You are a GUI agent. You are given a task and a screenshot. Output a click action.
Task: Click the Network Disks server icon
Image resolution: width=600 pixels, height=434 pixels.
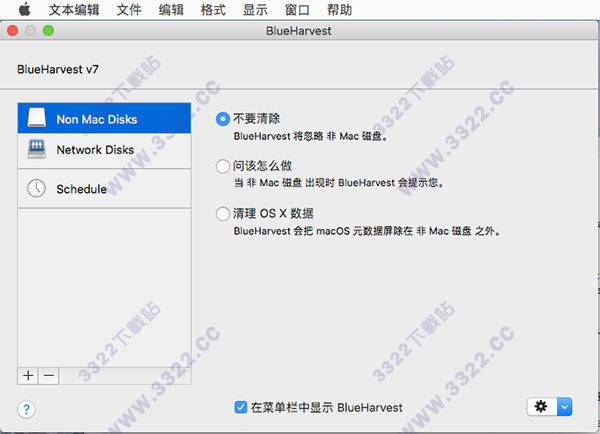tap(37, 149)
